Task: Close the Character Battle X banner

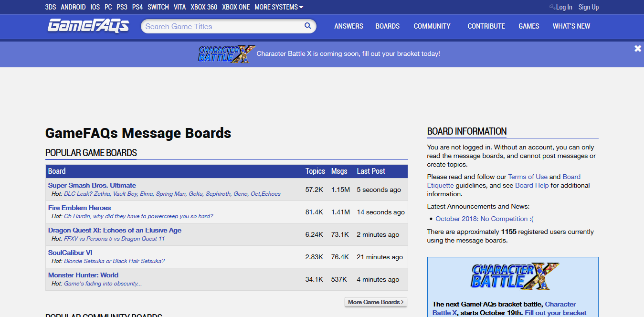Action: pos(638,48)
